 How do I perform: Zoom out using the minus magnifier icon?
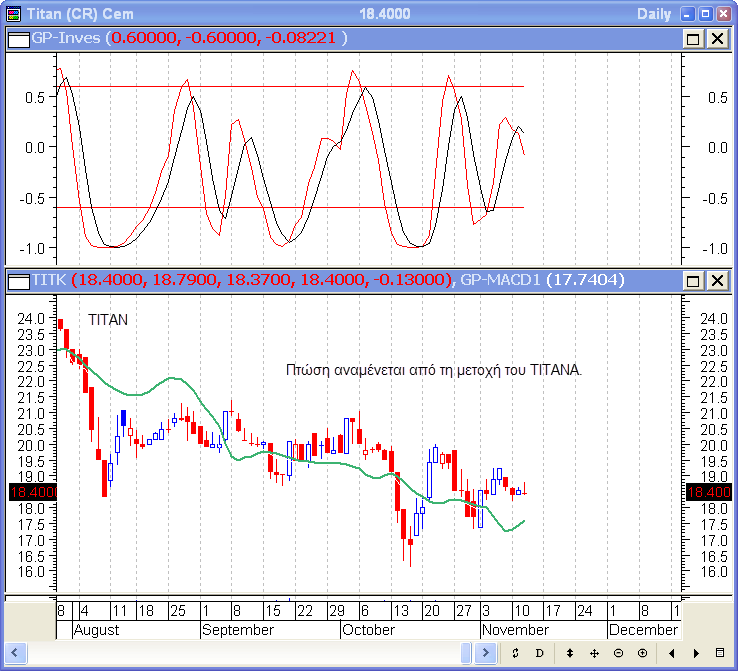[618, 653]
